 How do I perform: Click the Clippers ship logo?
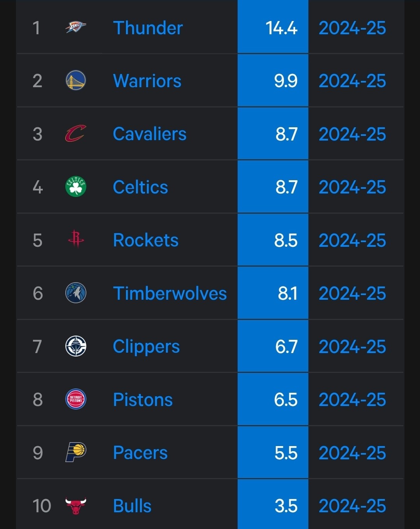tap(76, 346)
